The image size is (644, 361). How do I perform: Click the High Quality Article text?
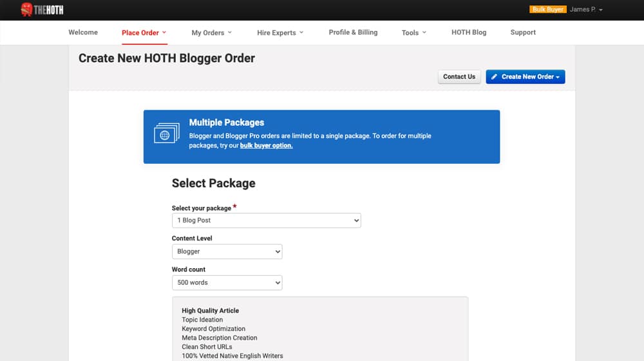[x=211, y=311]
